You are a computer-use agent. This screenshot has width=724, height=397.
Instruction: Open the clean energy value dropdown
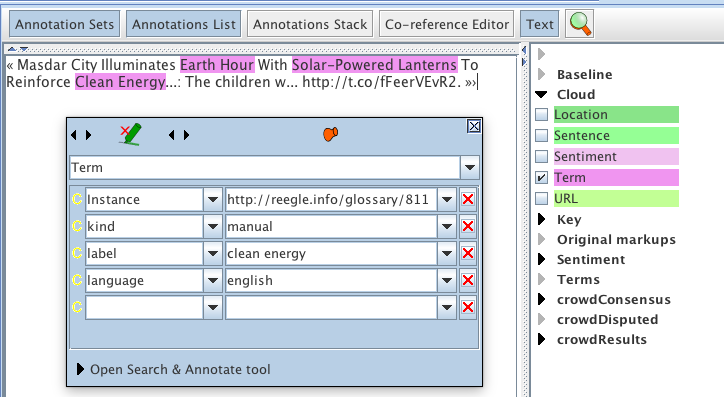(x=447, y=253)
